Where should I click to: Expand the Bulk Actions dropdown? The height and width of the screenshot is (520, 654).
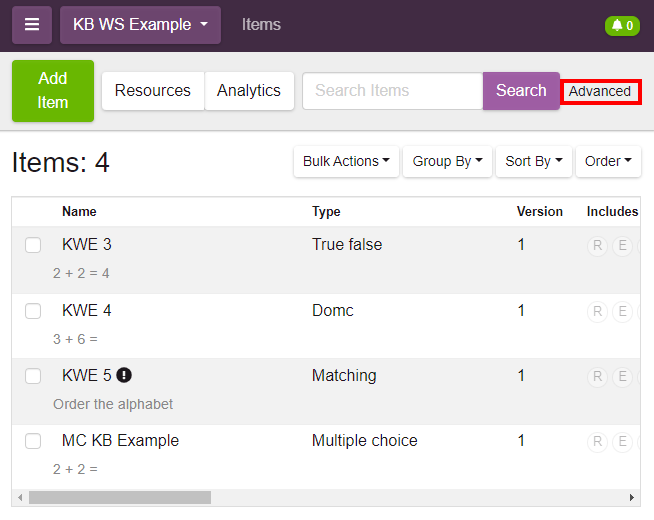click(346, 161)
